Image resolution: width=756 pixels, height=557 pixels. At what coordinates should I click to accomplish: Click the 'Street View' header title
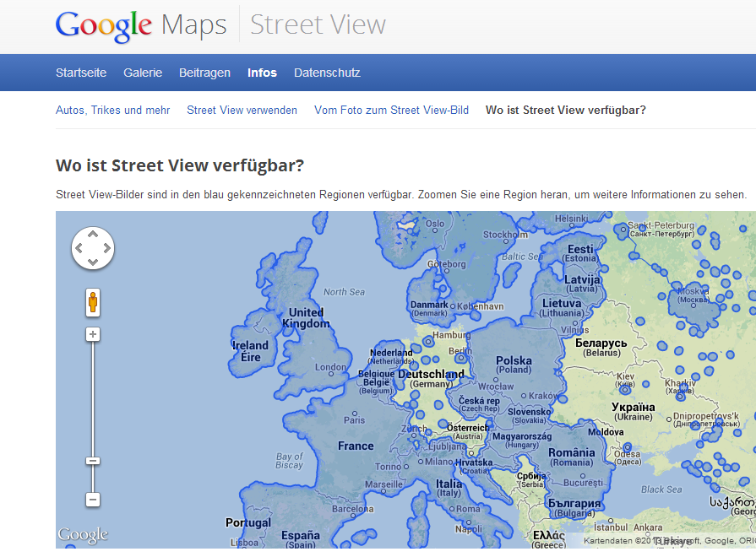pos(318,24)
